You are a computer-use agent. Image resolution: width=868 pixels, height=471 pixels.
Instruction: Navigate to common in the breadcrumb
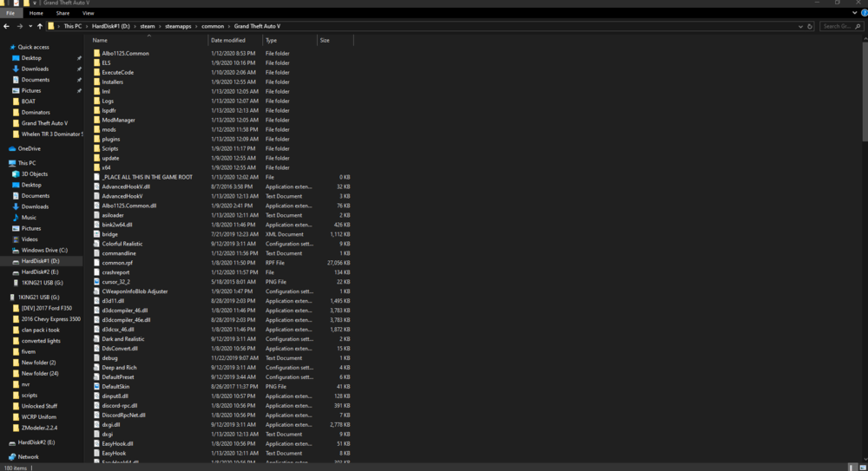[x=213, y=26]
